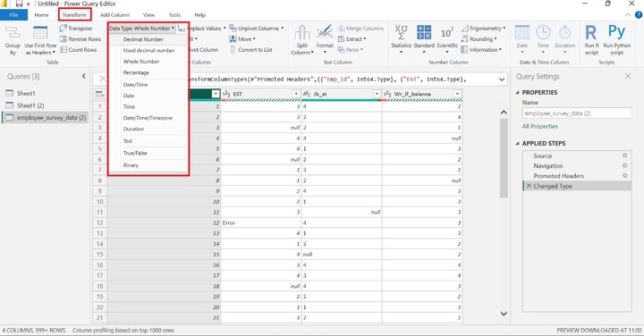This screenshot has width=644, height=336.
Task: Open Jb_st column filter dropdown
Action: click(x=377, y=94)
